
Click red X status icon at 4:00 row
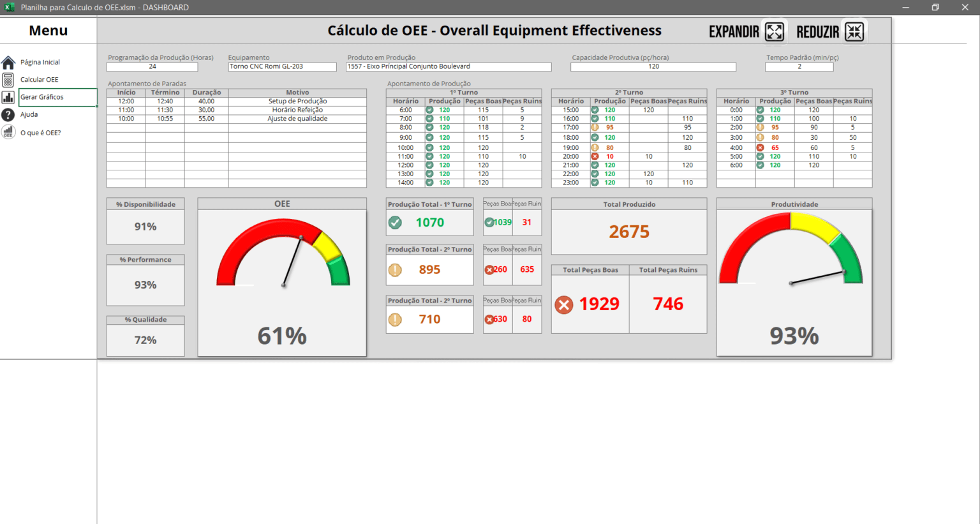point(760,147)
